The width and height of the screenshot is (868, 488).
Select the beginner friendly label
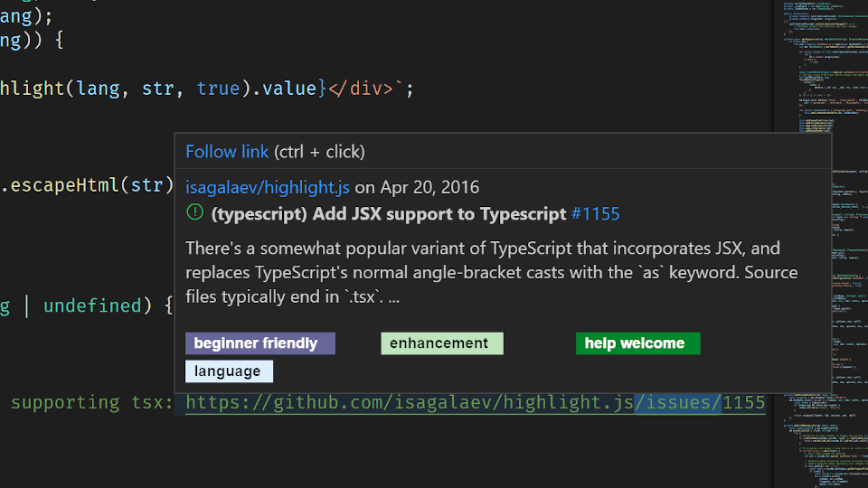(260, 343)
